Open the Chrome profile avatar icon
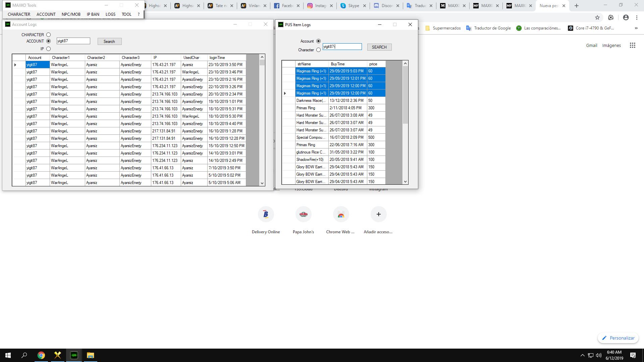The height and width of the screenshot is (362, 644). click(626, 17)
